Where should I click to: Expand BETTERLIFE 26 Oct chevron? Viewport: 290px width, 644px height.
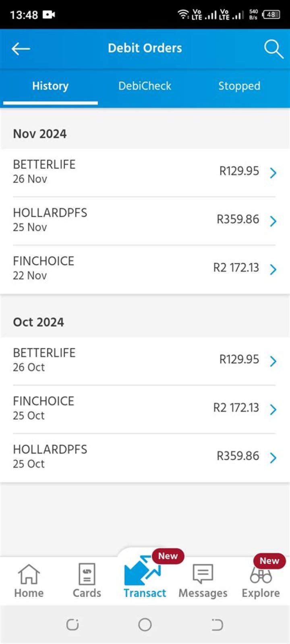click(x=273, y=361)
